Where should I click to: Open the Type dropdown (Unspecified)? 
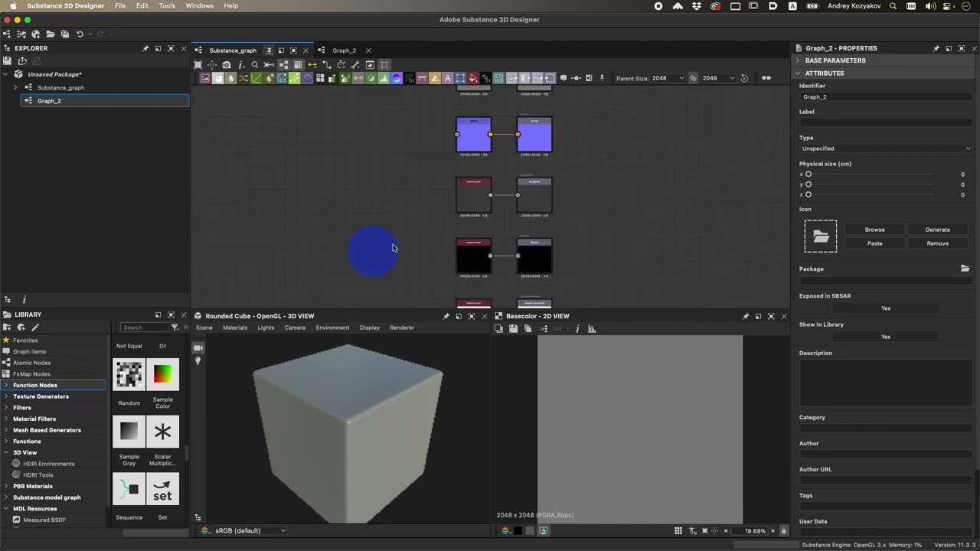pos(886,148)
